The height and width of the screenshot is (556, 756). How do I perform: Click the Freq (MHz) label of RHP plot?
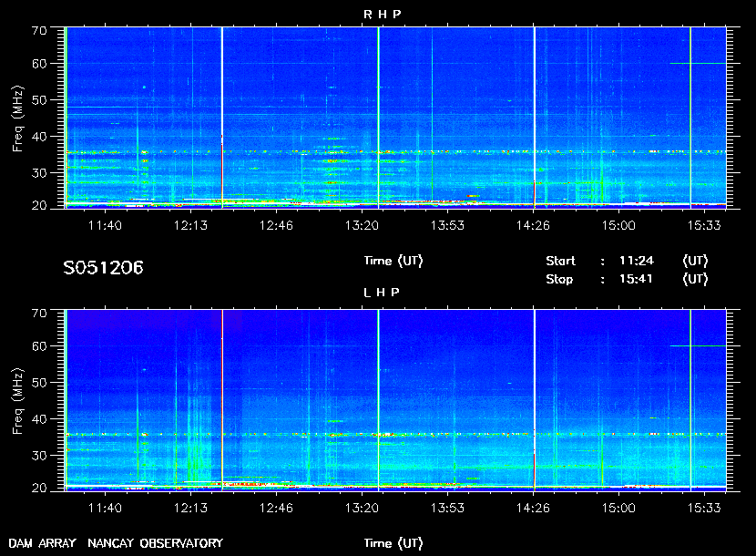pyautogui.click(x=18, y=119)
